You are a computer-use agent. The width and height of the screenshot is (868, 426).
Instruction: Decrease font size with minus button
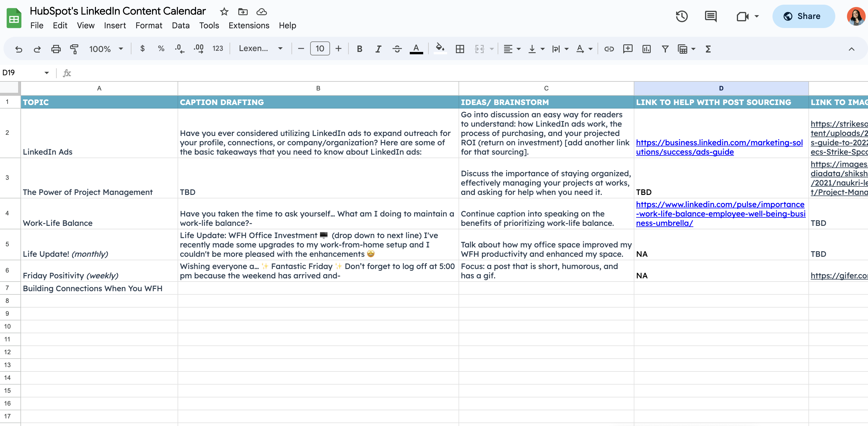(x=301, y=49)
